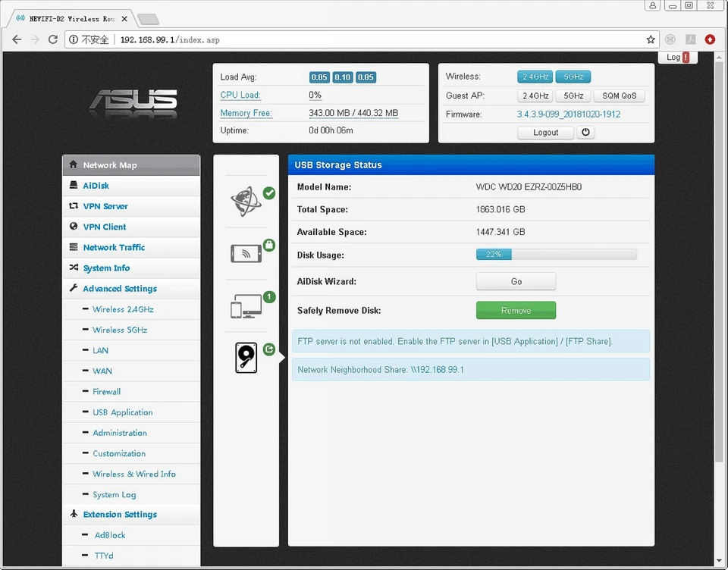Viewport: 728px width, 570px height.
Task: Expand Advanced Settings in the sidebar
Action: (x=120, y=289)
